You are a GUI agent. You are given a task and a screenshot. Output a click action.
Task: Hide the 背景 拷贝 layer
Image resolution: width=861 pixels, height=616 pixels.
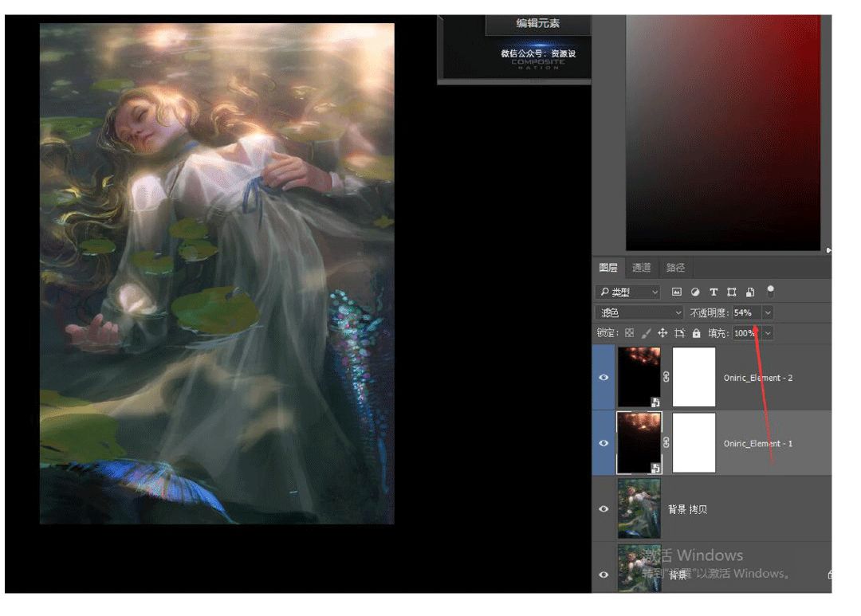(603, 509)
